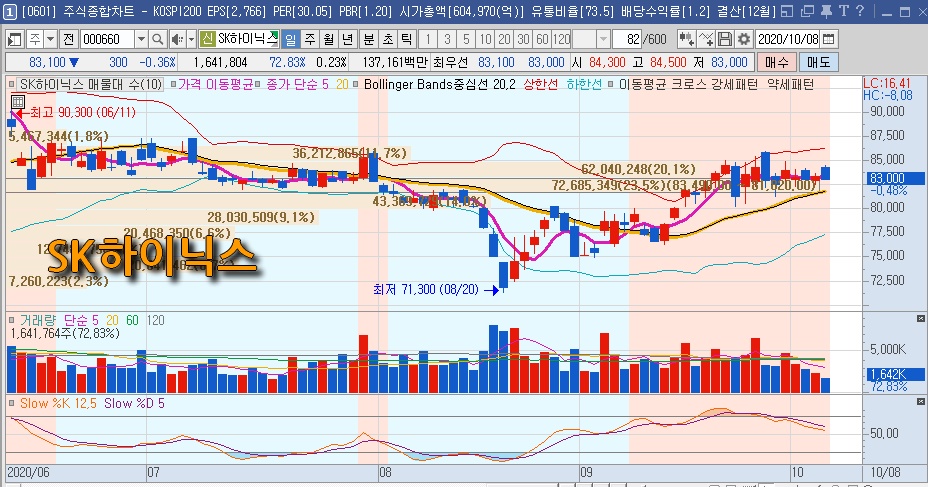
Task: Select interval button 5
Action: point(466,40)
